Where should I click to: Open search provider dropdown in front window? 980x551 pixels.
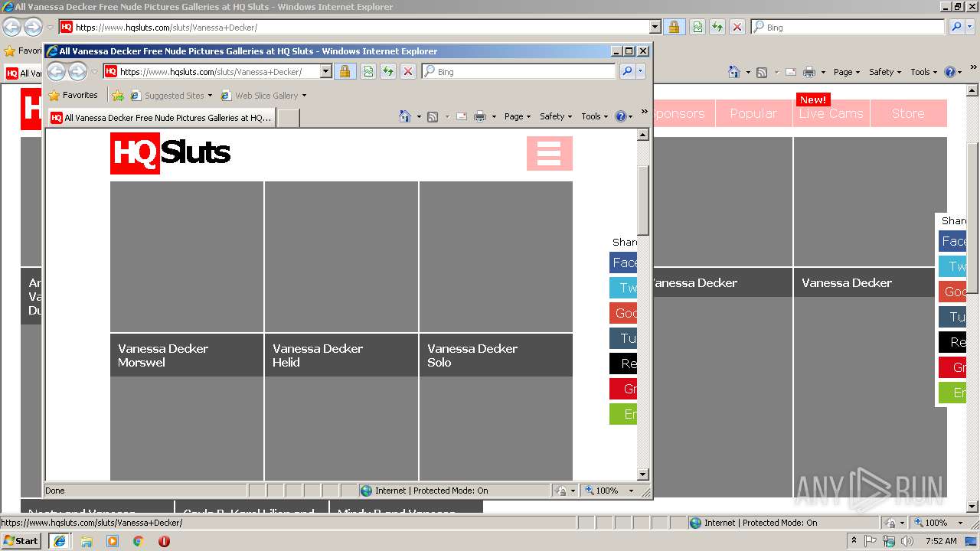click(641, 71)
